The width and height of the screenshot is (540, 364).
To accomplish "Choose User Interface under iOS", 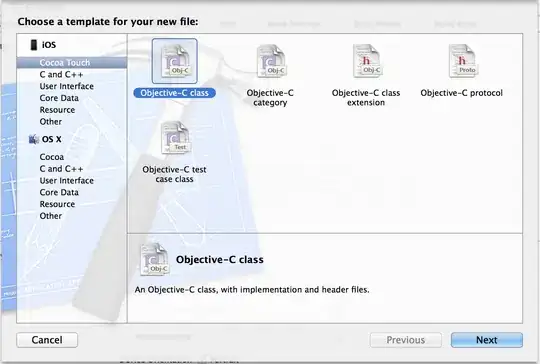I will [66, 86].
